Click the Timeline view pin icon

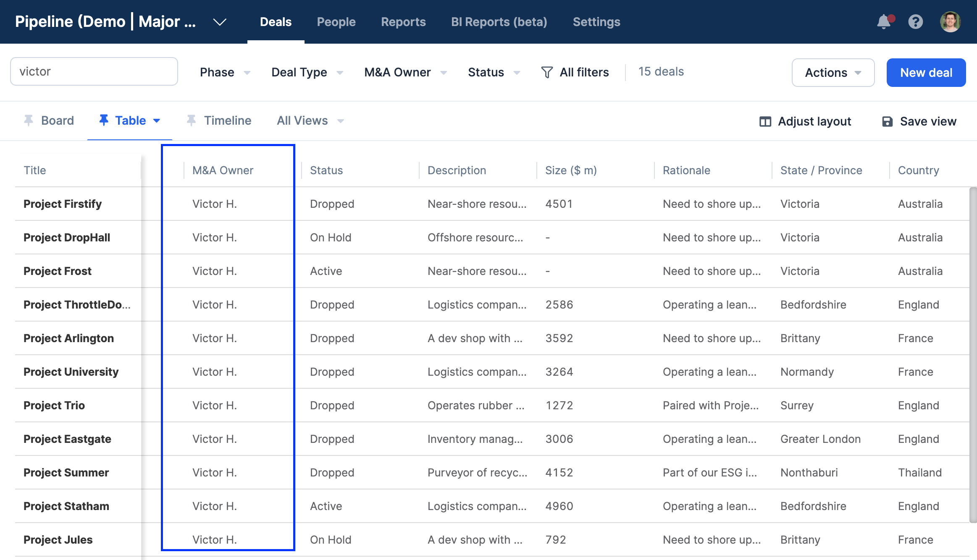point(191,120)
